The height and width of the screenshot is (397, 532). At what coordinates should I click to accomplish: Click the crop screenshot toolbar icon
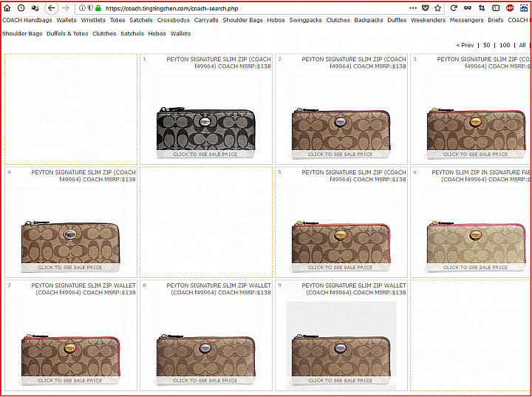[x=482, y=8]
